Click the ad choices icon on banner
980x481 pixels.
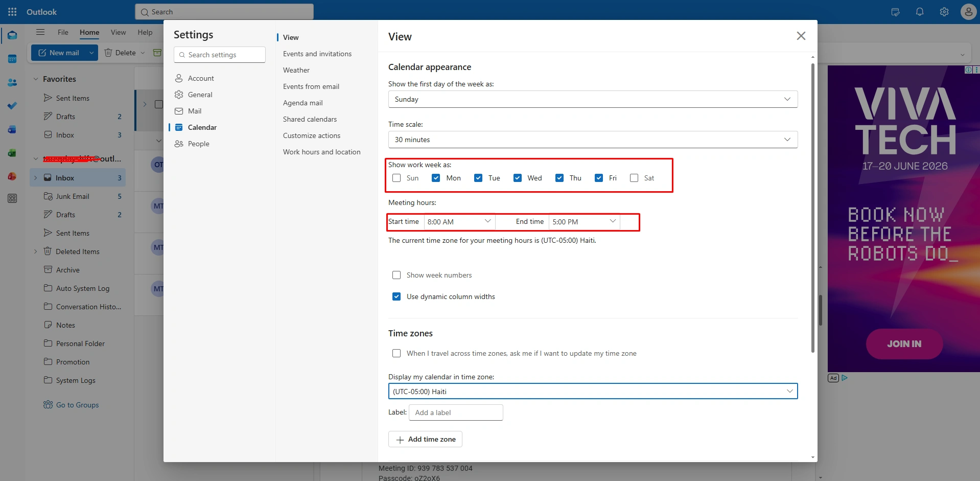click(x=968, y=70)
